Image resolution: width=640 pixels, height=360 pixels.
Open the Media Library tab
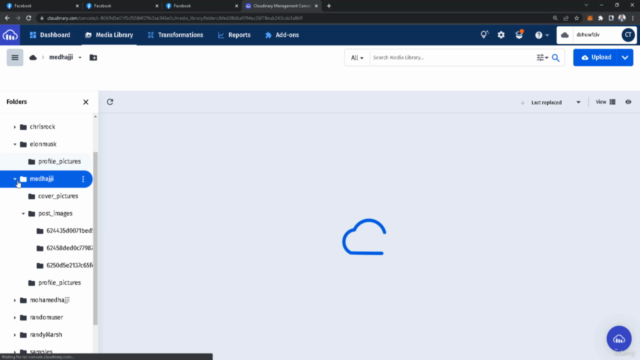pos(109,35)
